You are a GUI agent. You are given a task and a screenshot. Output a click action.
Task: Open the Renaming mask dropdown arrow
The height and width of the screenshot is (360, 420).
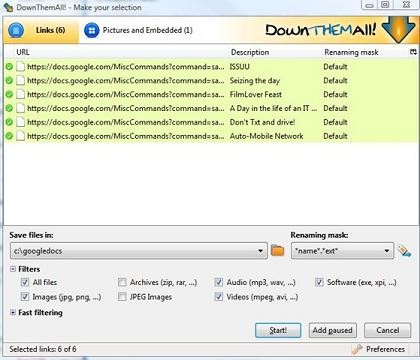pos(387,251)
